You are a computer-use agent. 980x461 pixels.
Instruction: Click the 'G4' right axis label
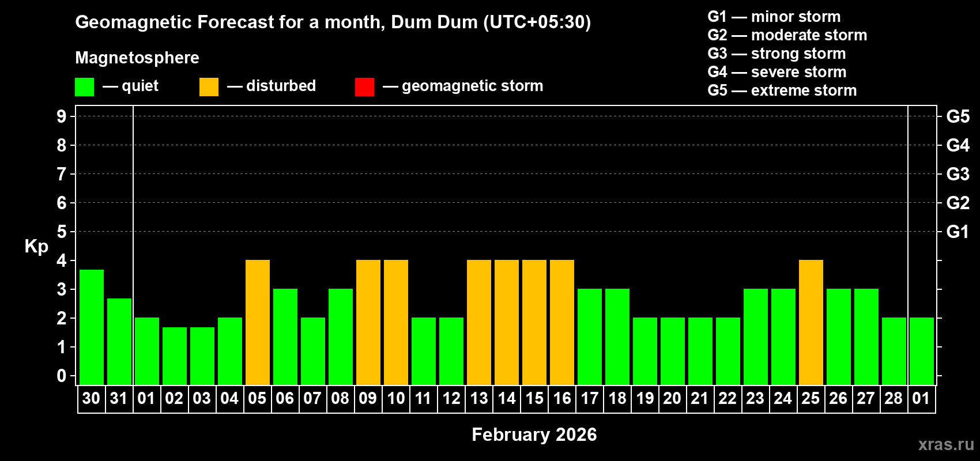(x=958, y=145)
